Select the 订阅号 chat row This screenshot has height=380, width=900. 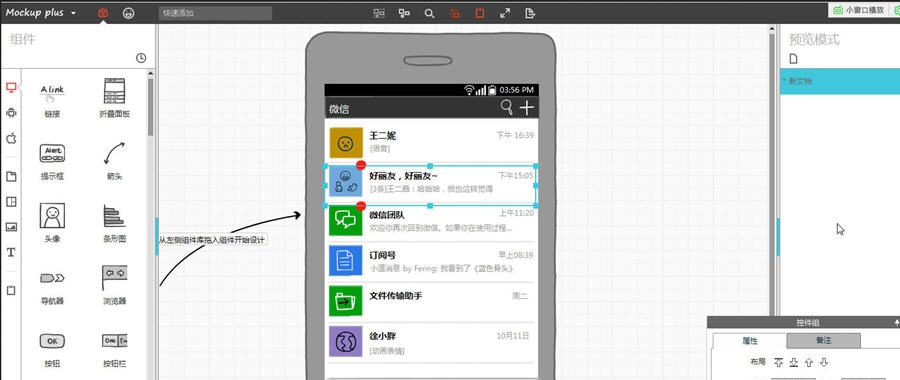point(432,261)
